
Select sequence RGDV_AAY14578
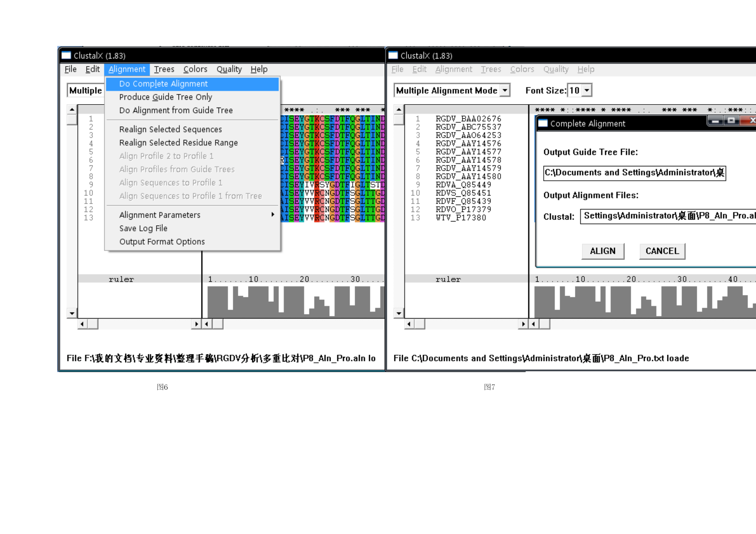pos(468,160)
